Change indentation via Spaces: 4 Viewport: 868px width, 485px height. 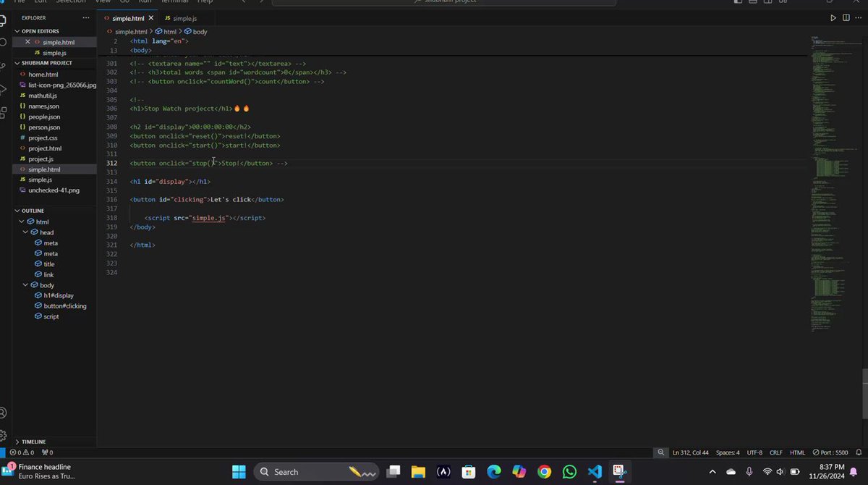pyautogui.click(x=728, y=452)
